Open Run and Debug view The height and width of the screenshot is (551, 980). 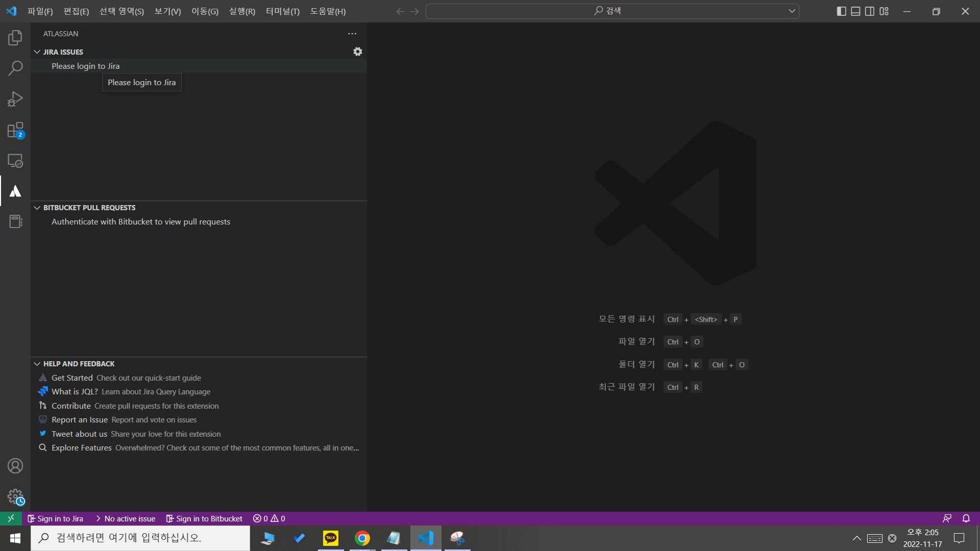tap(15, 99)
